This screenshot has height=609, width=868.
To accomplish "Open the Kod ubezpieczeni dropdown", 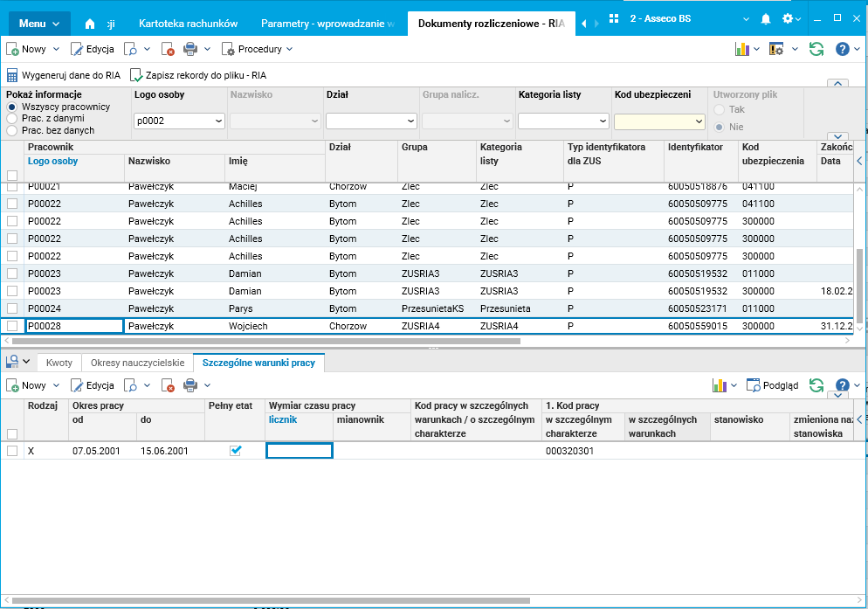I will (x=698, y=121).
